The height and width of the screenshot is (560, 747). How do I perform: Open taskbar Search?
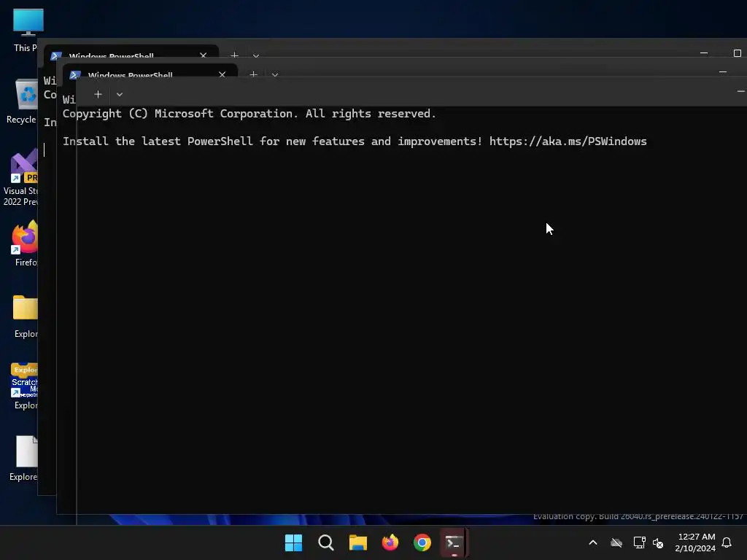(326, 542)
